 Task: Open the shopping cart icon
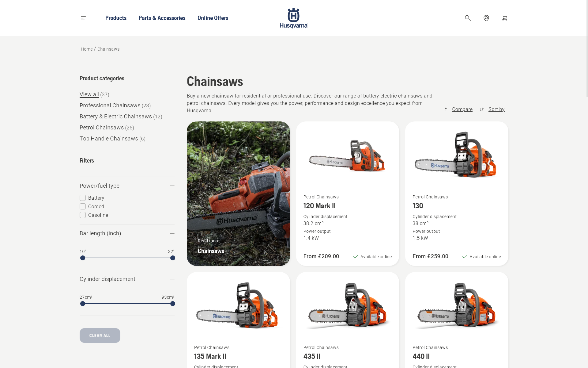[x=504, y=18]
